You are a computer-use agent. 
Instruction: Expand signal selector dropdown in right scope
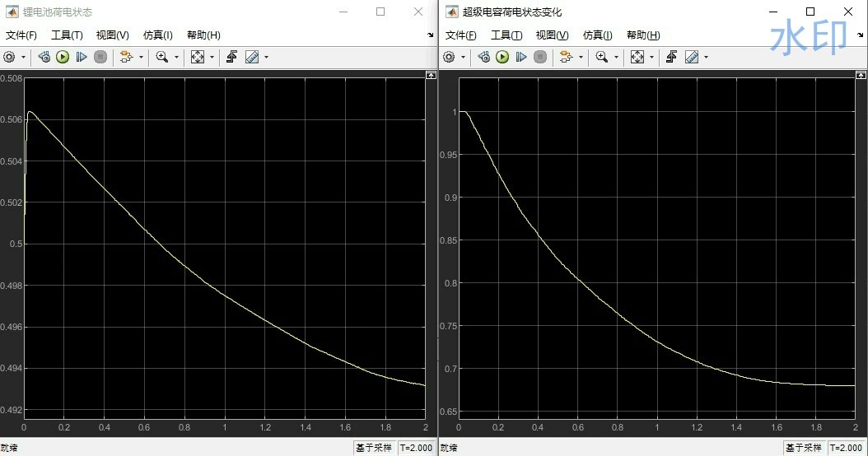pos(581,57)
